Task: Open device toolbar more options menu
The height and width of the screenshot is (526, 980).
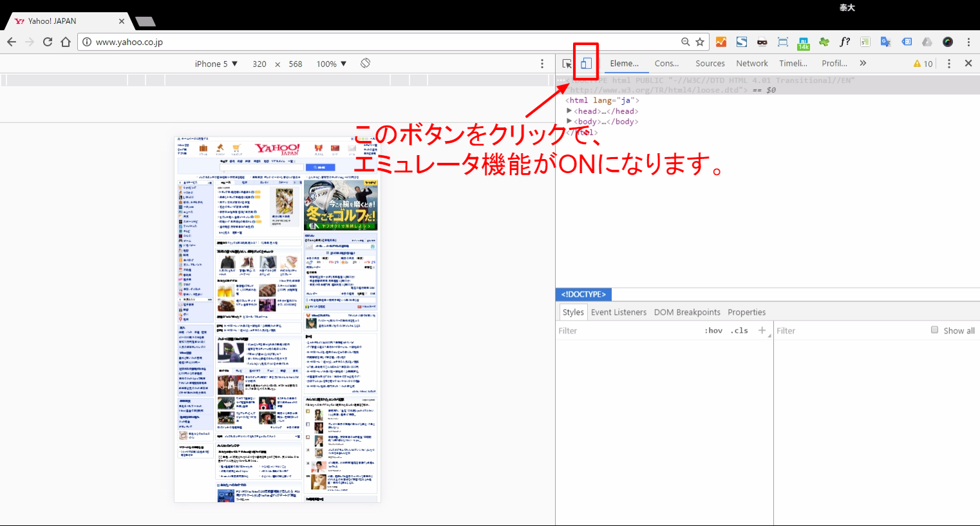Action: click(x=542, y=64)
